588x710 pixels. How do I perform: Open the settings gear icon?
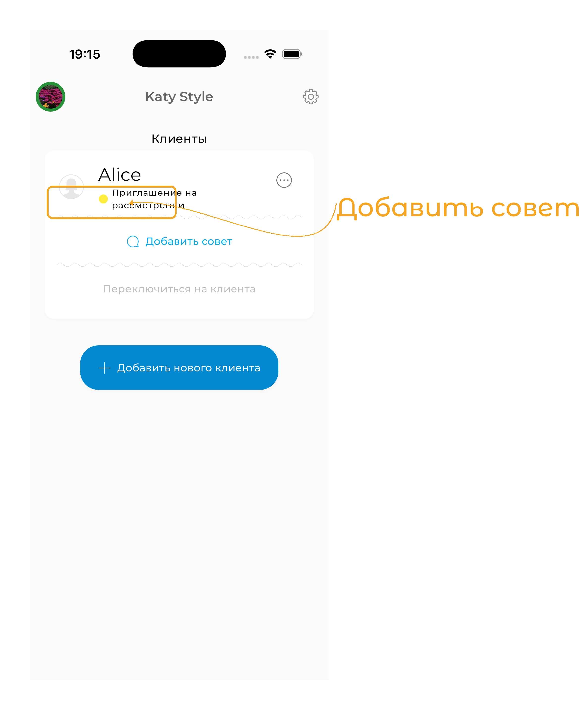coord(311,97)
